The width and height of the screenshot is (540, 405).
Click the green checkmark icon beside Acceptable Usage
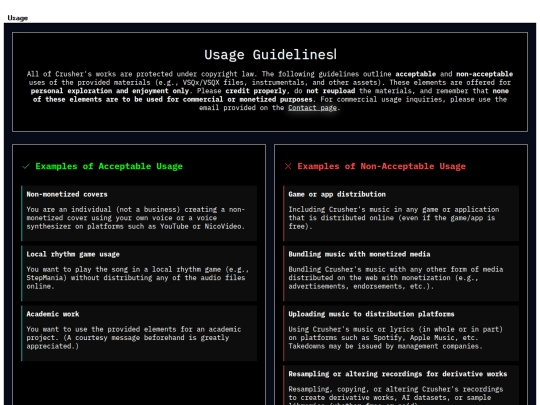tap(26, 166)
